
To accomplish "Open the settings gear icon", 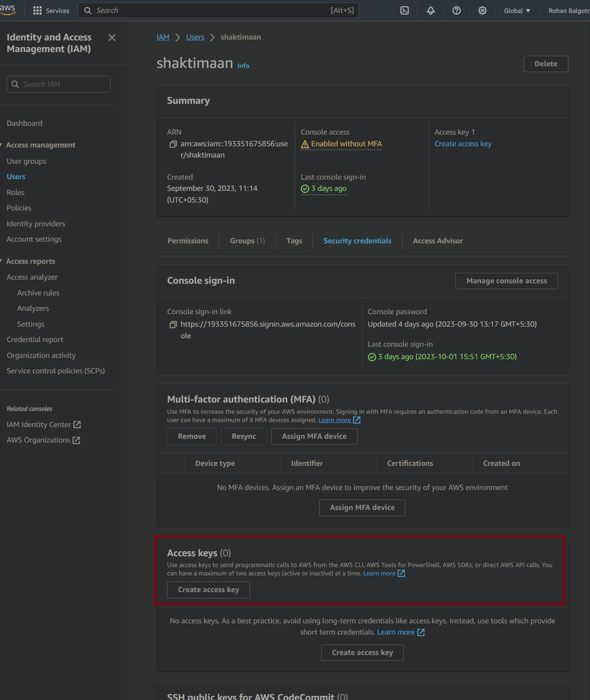I will [x=482, y=10].
